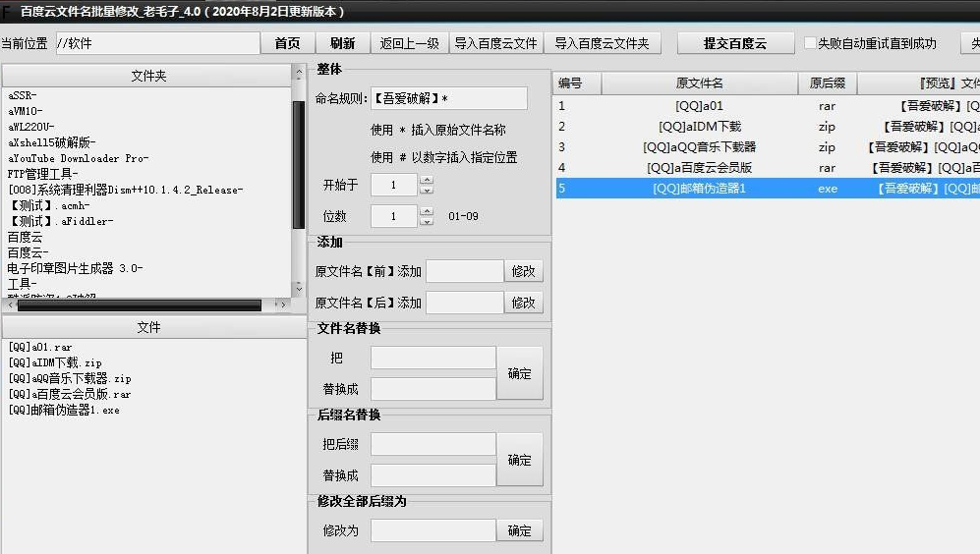Image resolution: width=980 pixels, height=554 pixels.
Task: Click the 原后缀 column header
Action: [x=827, y=83]
